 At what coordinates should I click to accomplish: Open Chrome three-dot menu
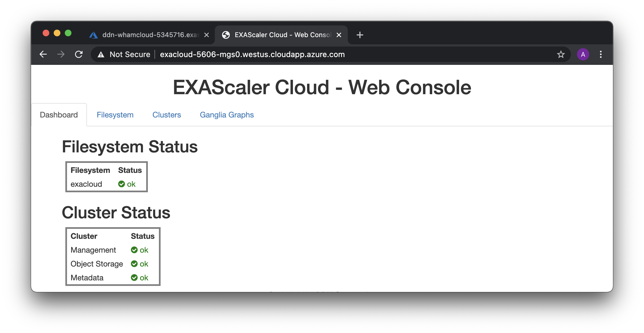coord(601,54)
